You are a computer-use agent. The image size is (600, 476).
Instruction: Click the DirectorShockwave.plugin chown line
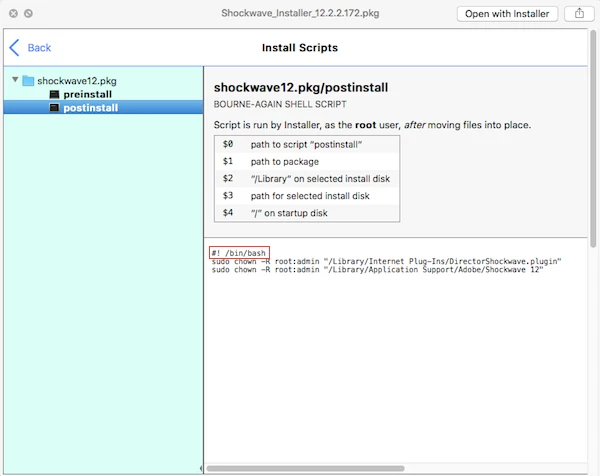pos(386,261)
